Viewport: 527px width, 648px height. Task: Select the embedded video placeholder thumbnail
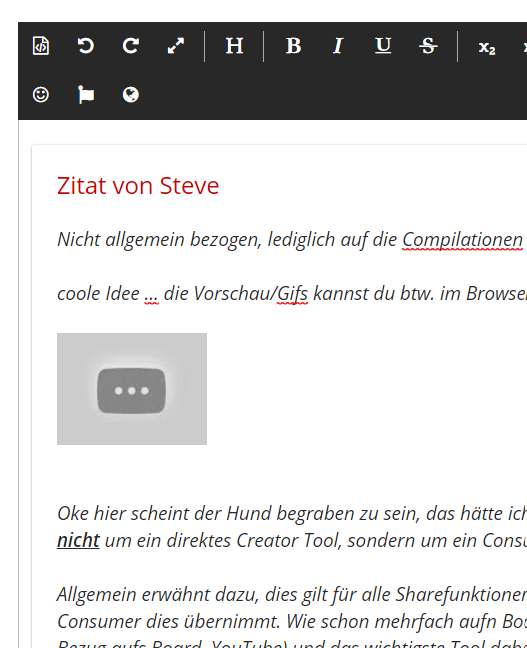pos(132,389)
